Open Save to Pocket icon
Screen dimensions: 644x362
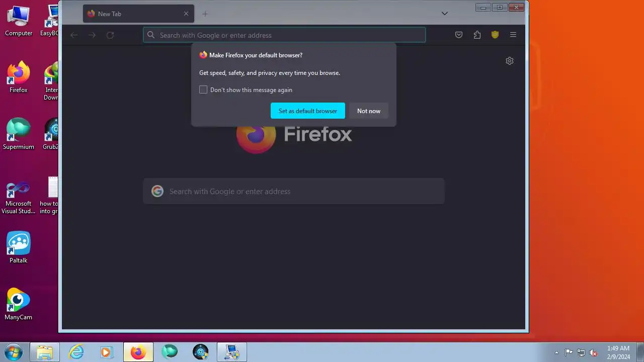coord(459,35)
